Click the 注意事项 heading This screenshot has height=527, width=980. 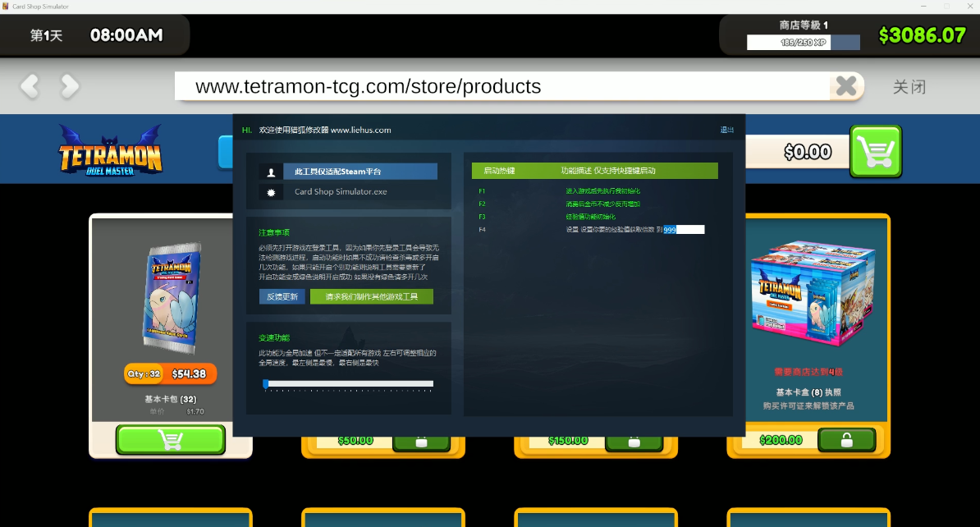(274, 232)
